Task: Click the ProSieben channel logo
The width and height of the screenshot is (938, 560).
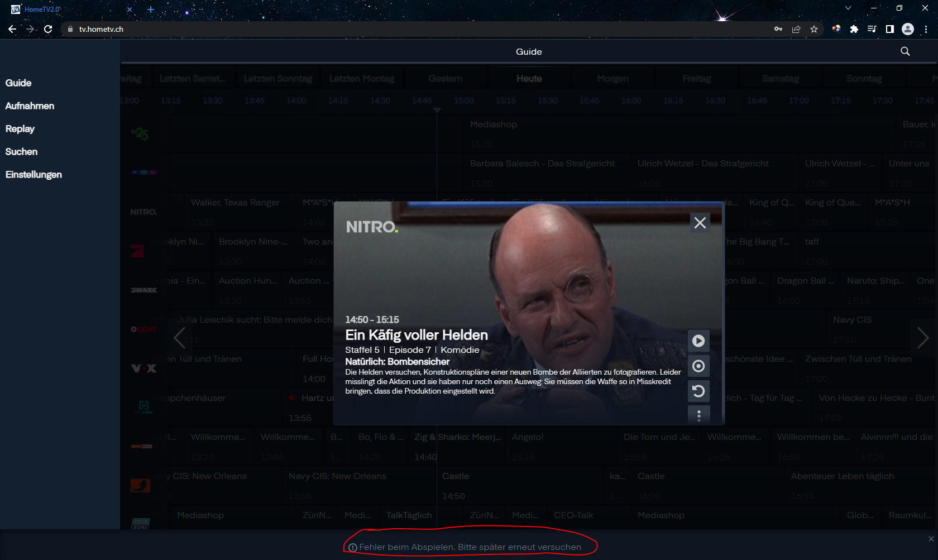Action: pos(137,251)
